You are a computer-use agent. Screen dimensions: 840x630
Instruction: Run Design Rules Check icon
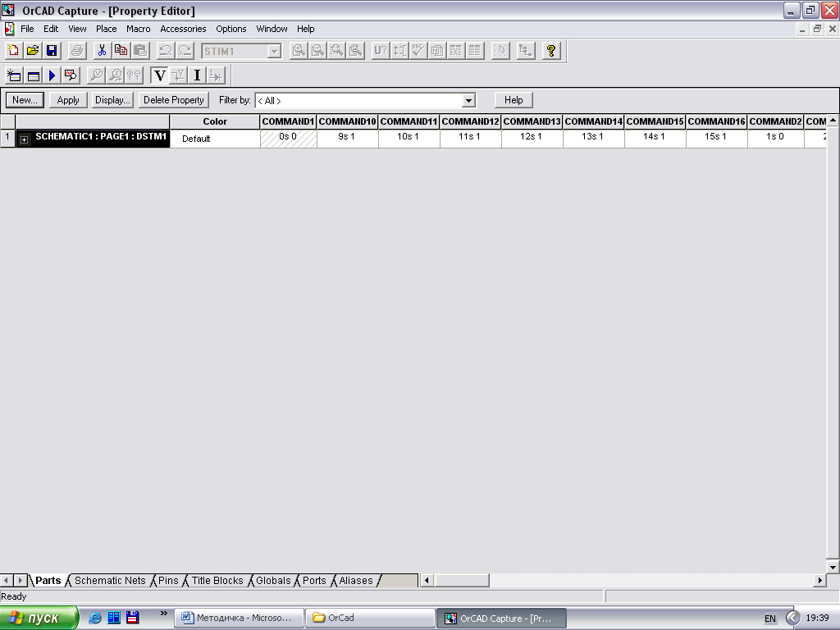418,51
